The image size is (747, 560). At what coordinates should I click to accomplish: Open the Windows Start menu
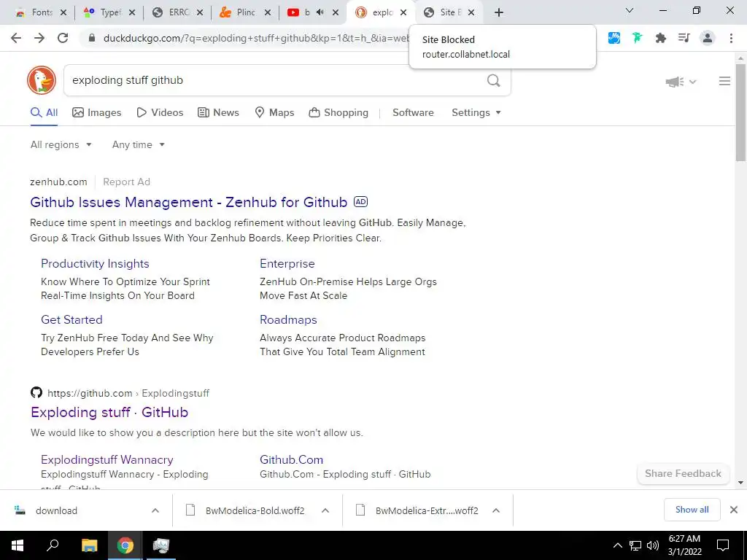coord(18,545)
